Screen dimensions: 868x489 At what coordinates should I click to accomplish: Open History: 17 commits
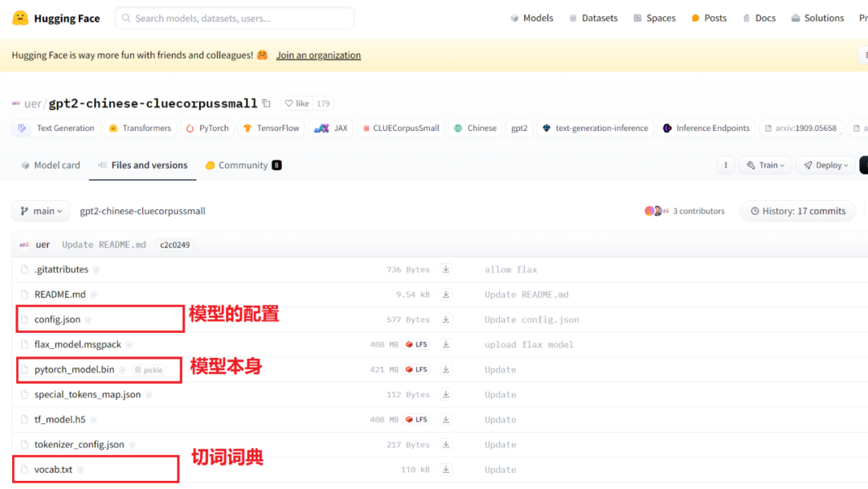tap(798, 211)
